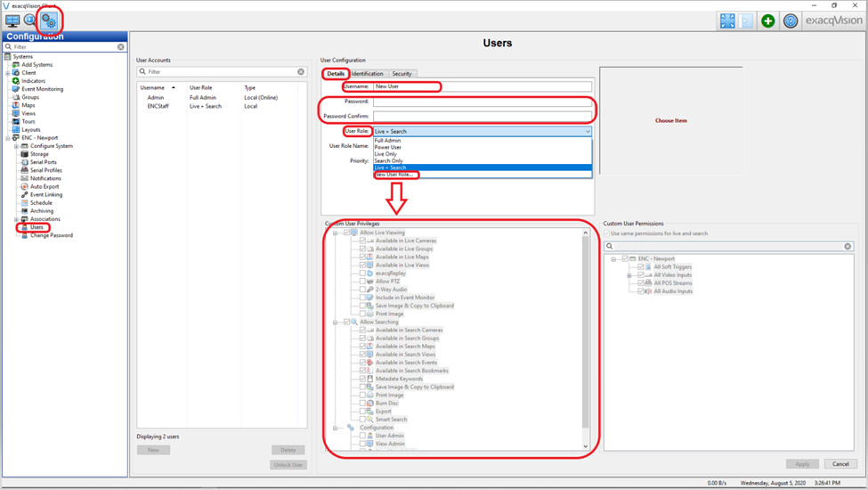The image size is (868, 490).
Task: Open the Search page magnifier icon
Action: (x=30, y=20)
